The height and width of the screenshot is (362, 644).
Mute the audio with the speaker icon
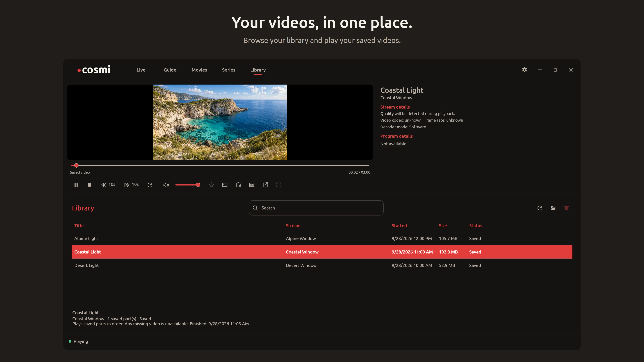tap(166, 185)
